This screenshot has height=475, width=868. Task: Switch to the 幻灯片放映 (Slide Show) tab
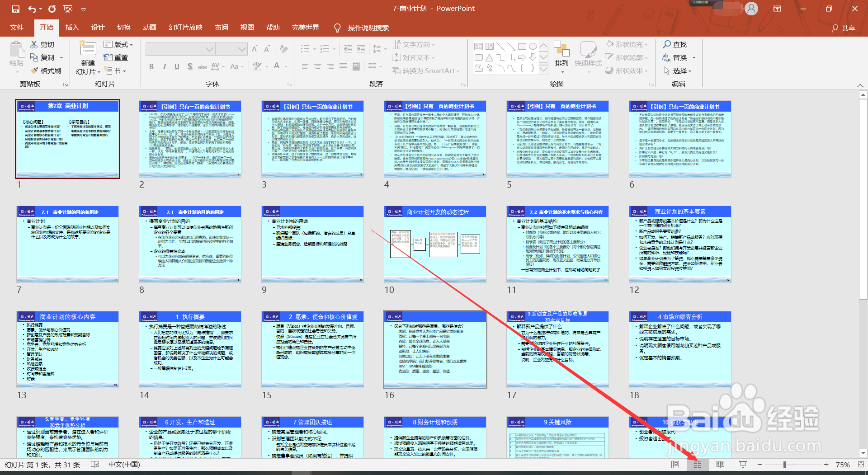click(x=185, y=28)
